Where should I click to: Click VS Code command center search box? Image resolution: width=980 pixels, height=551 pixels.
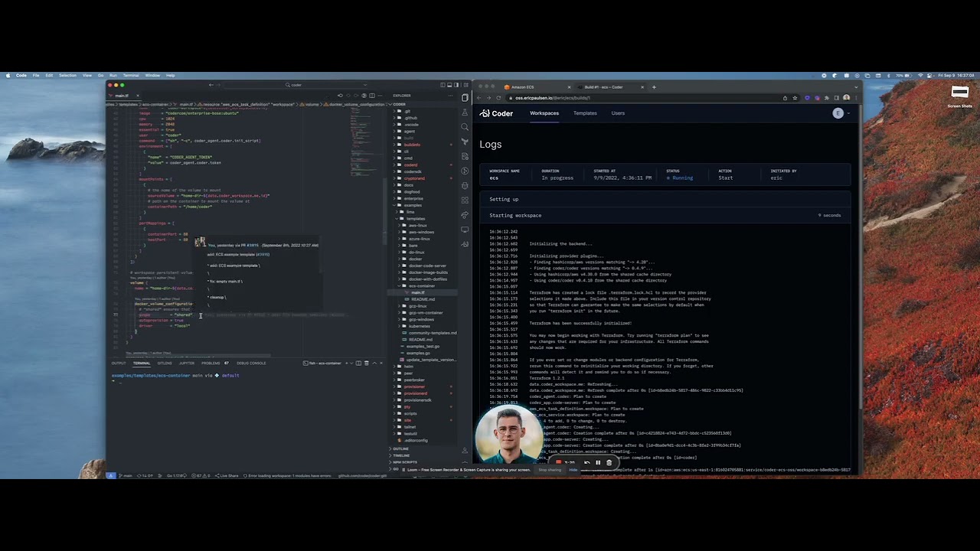pos(296,85)
